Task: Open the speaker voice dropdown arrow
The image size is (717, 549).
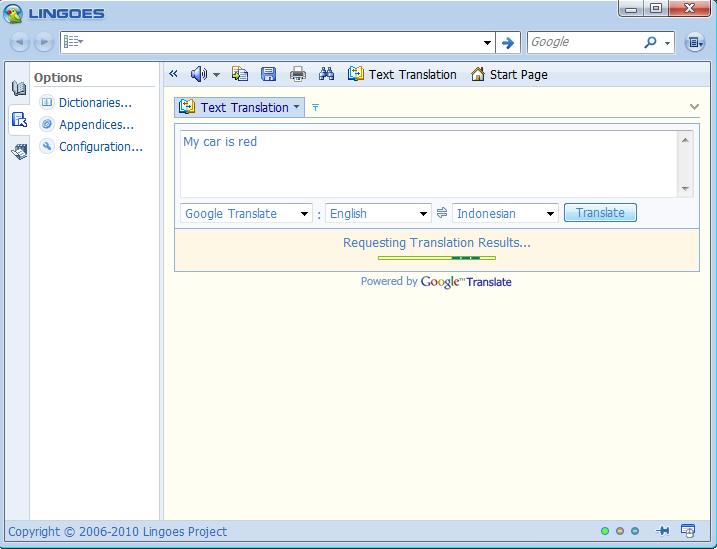Action: coord(216,75)
